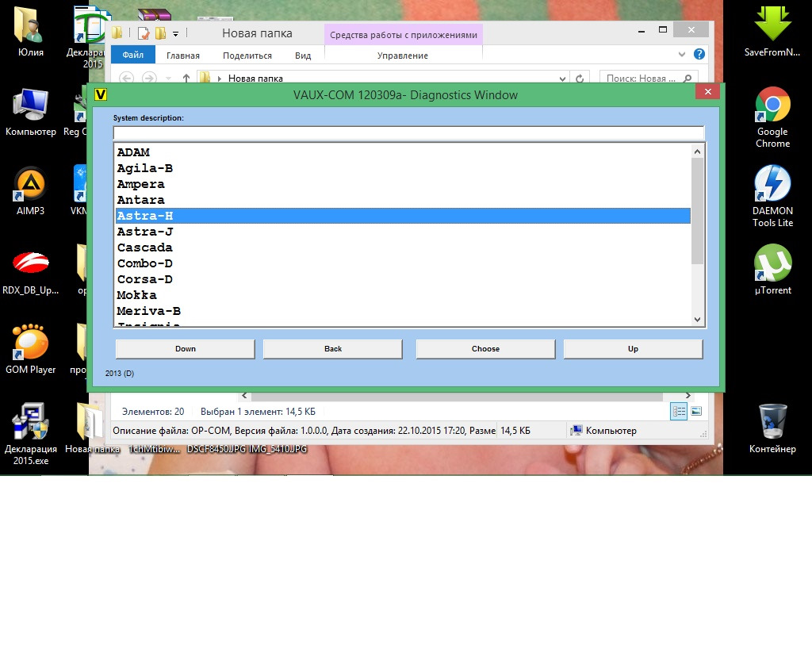Image resolution: width=812 pixels, height=660 pixels.
Task: Launch µTorrent from desktop
Action: tap(772, 270)
